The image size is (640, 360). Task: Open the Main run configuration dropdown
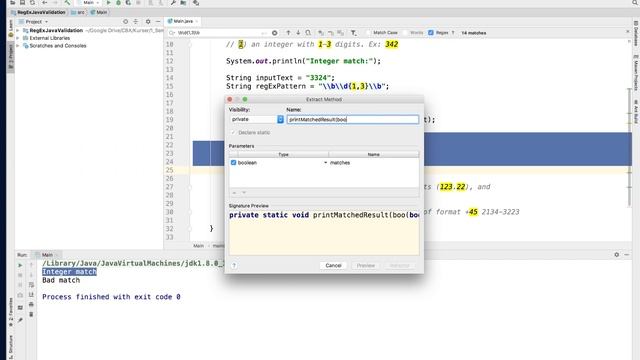(89, 2)
